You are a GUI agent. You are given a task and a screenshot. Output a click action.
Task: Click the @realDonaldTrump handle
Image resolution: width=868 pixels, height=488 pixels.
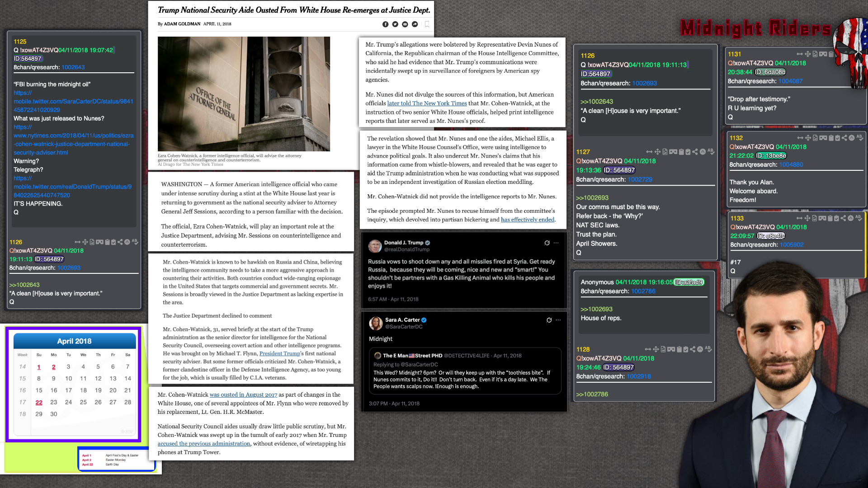407,249
